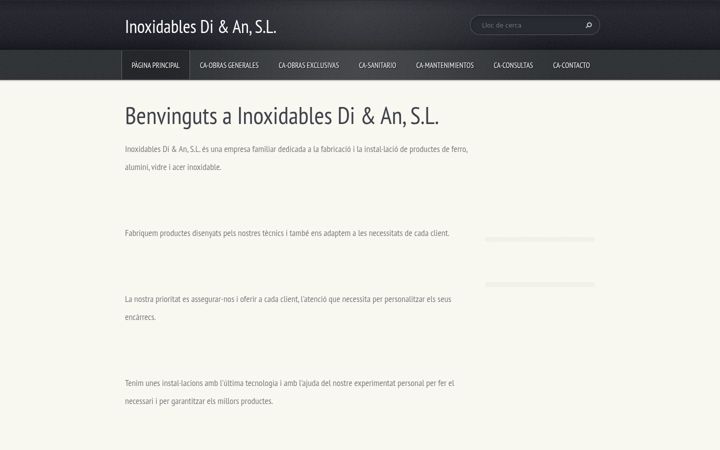Screen dimensions: 720x450
Task: Open CA-Obras Generales menu item
Action: [x=229, y=65]
